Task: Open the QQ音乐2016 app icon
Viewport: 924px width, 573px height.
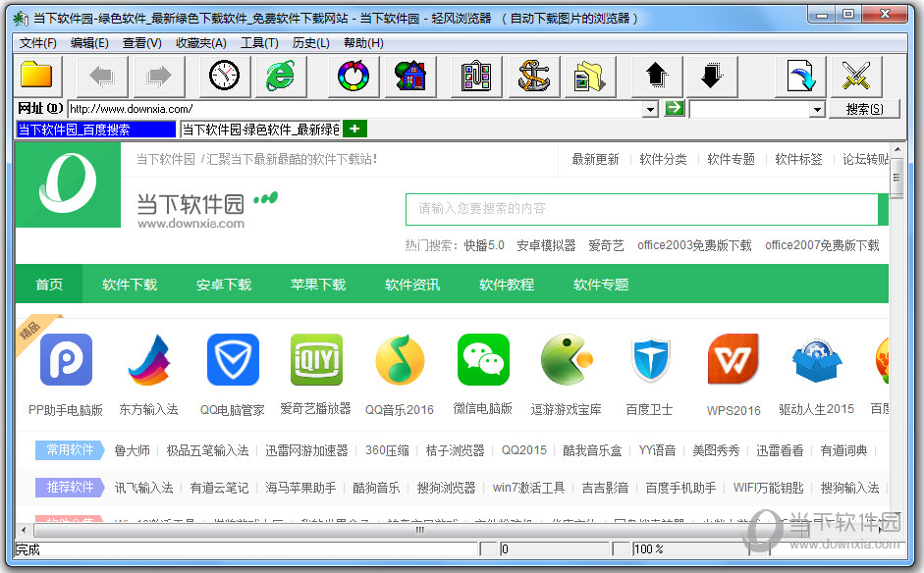Action: click(x=400, y=359)
